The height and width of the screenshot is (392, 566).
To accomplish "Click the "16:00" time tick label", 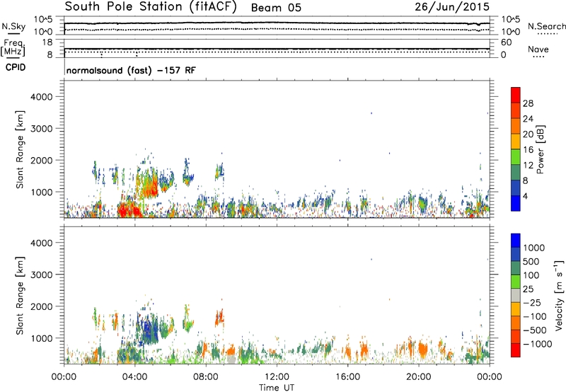I will pos(347,377).
